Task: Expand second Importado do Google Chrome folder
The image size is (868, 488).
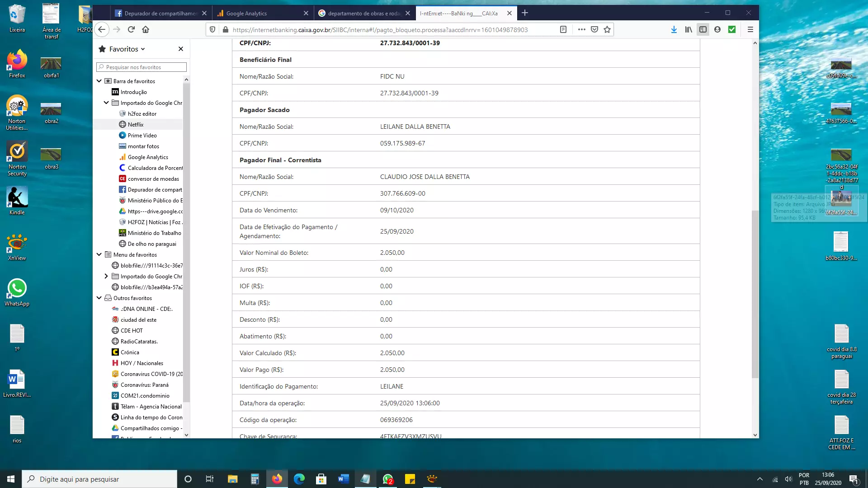Action: point(106,276)
